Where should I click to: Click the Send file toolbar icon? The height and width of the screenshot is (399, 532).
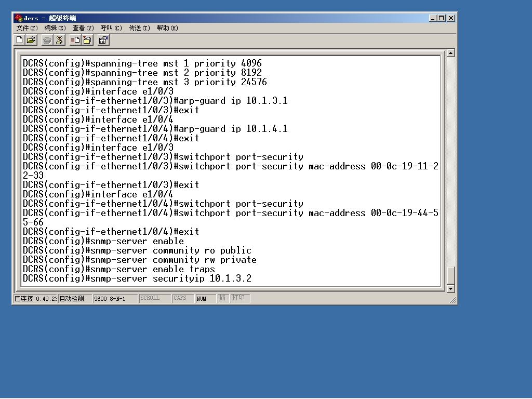[x=75, y=41]
